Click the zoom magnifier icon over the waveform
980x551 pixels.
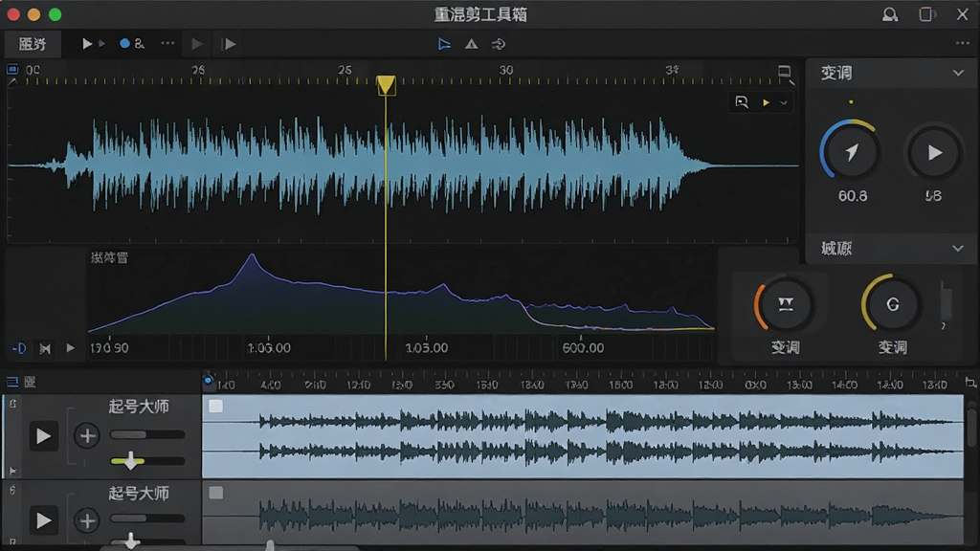pos(742,102)
